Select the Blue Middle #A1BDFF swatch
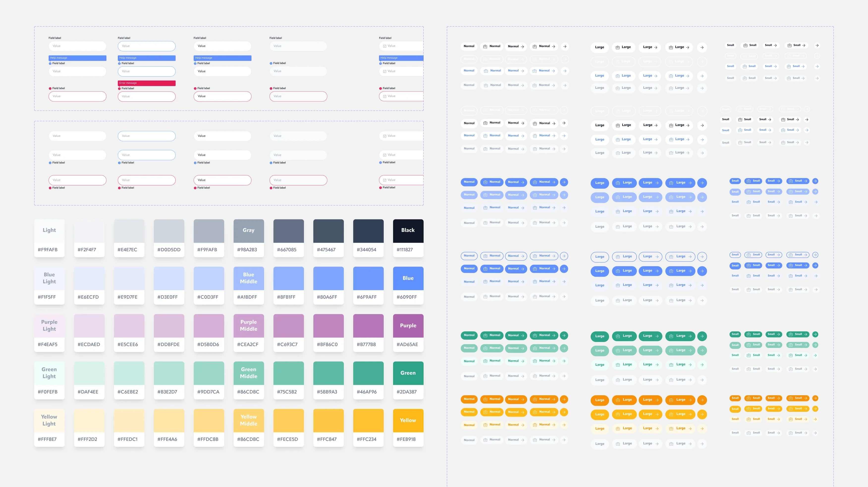This screenshot has width=868, height=487. point(249,286)
